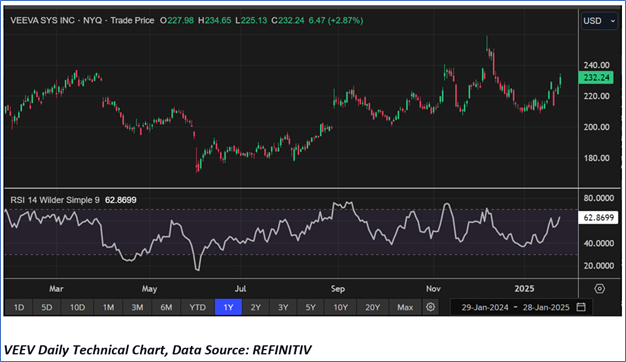Select the 10D time range
This screenshot has height=362, width=626.
[77, 307]
